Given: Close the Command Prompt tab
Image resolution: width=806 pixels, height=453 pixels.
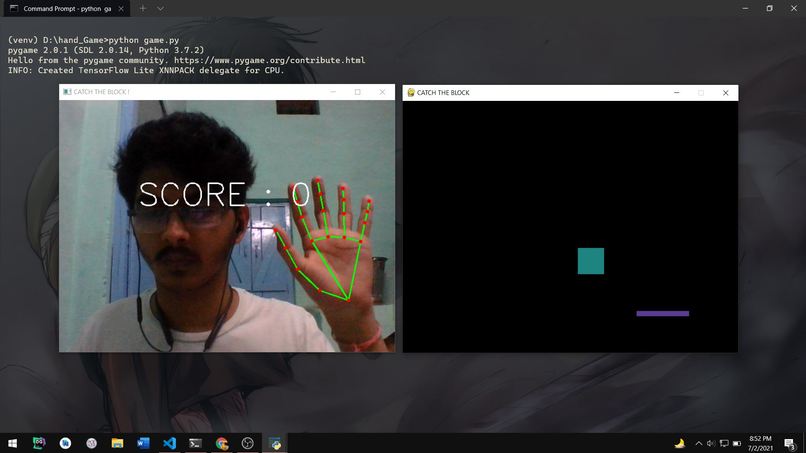Looking at the screenshot, I should [x=121, y=9].
